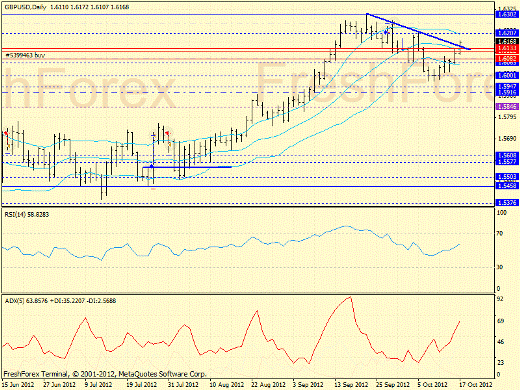Select the 1.5795 axis value
The image size is (520, 390).
(507, 117)
